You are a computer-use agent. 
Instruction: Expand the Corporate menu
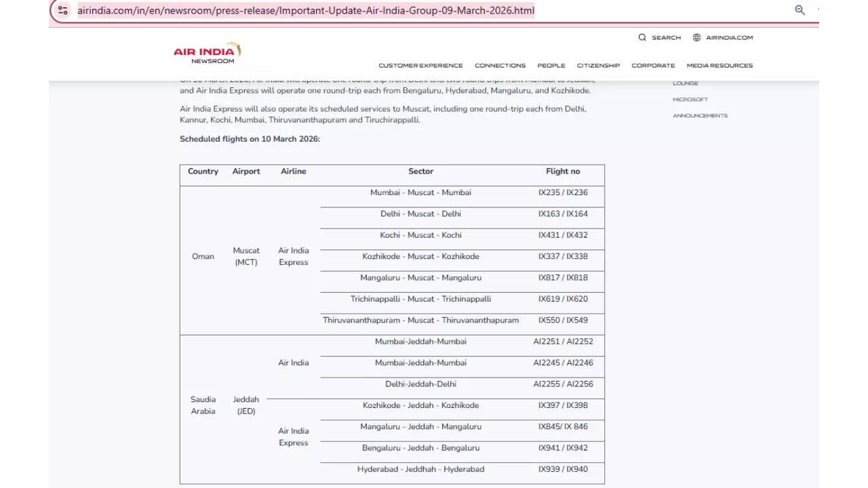pos(653,66)
